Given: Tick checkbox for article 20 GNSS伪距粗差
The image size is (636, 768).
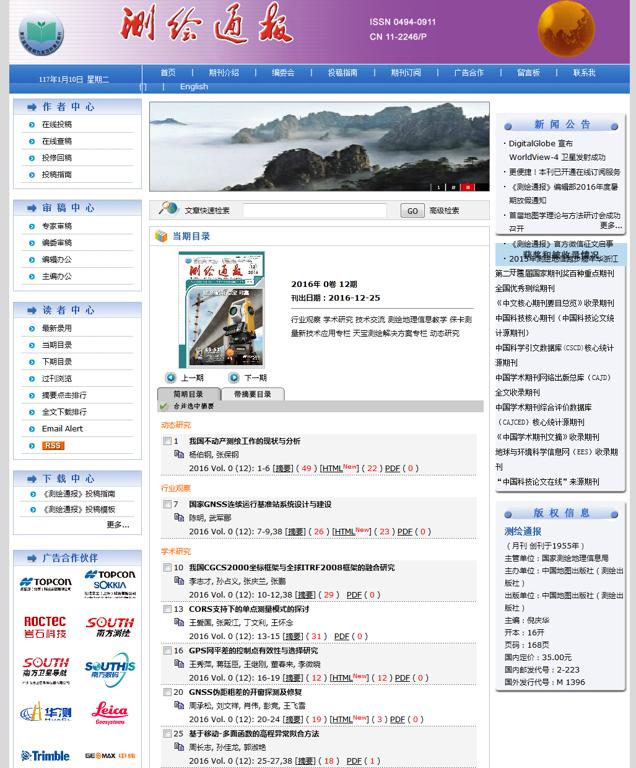Looking at the screenshot, I should (168, 692).
